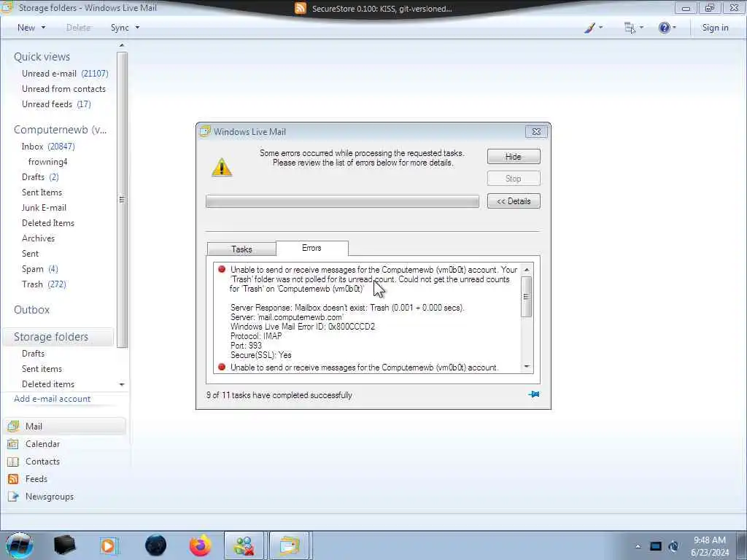Open Firefox from the taskbar
Image resolution: width=747 pixels, height=560 pixels.
[x=201, y=545]
